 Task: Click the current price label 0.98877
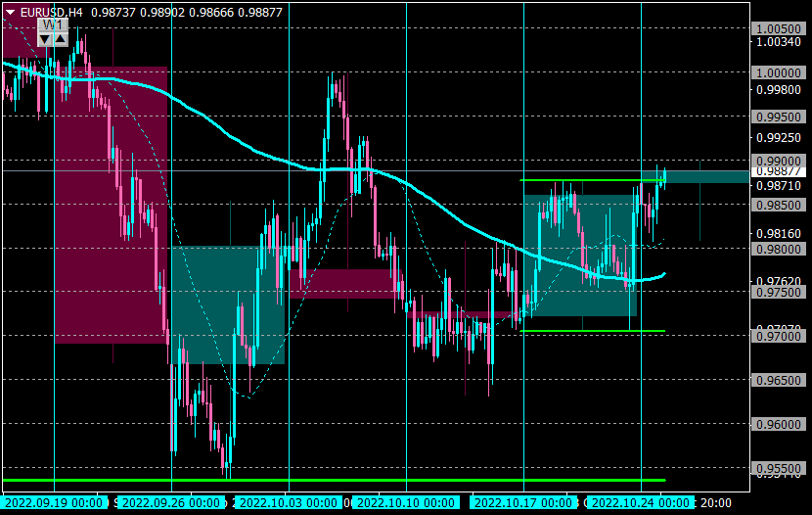[x=779, y=171]
